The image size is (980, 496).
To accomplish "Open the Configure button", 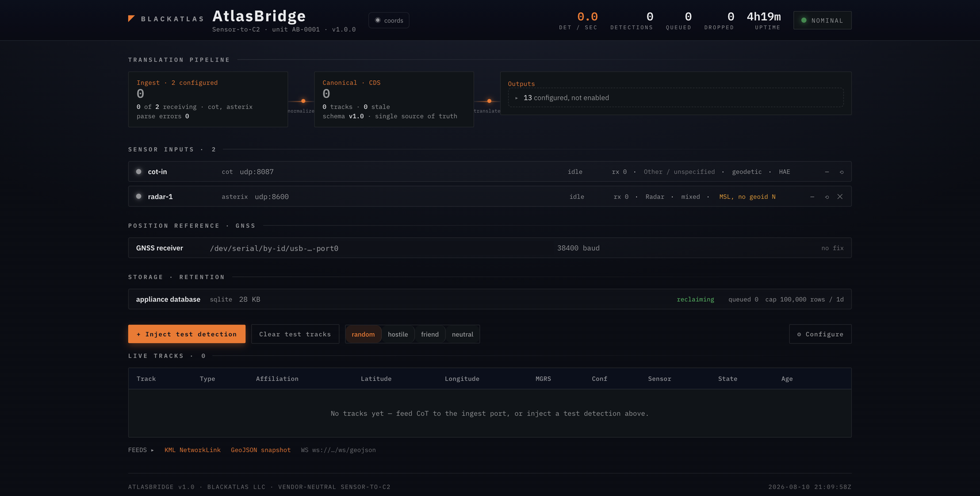I will click(x=820, y=334).
